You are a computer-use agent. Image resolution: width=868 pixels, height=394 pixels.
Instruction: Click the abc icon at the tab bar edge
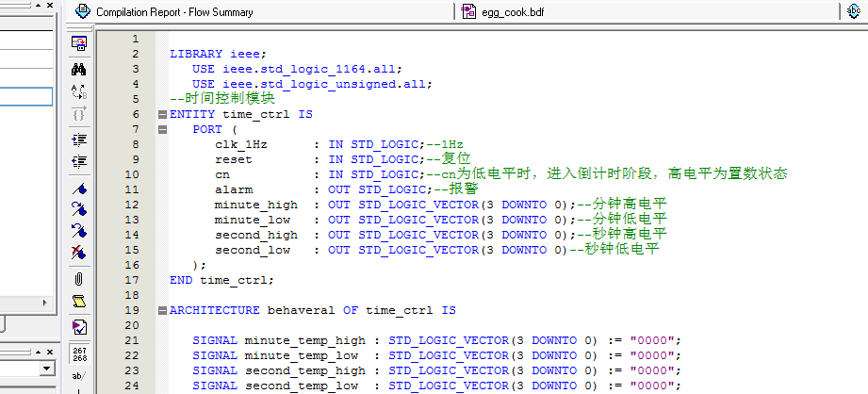click(x=854, y=11)
